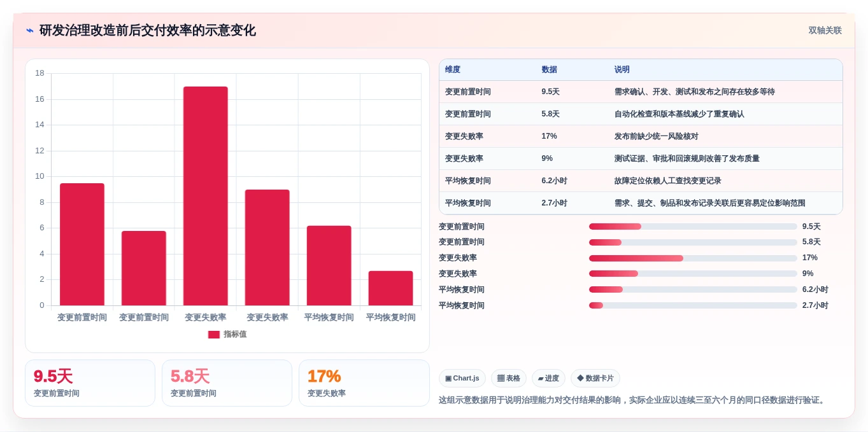Toggle the 指标值 legend label

[x=235, y=334]
